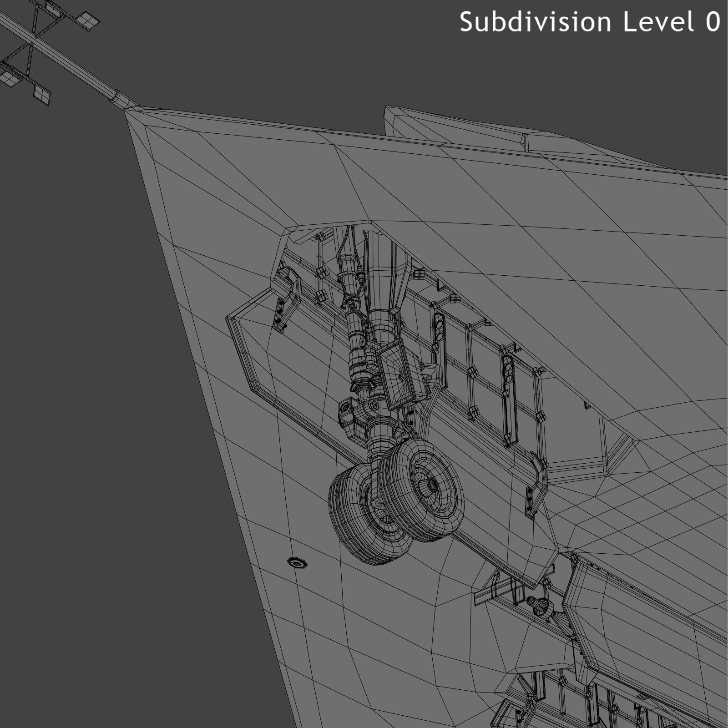728x728 pixels.
Task: Click the "Subdivision Level 0" label
Action: (590, 22)
